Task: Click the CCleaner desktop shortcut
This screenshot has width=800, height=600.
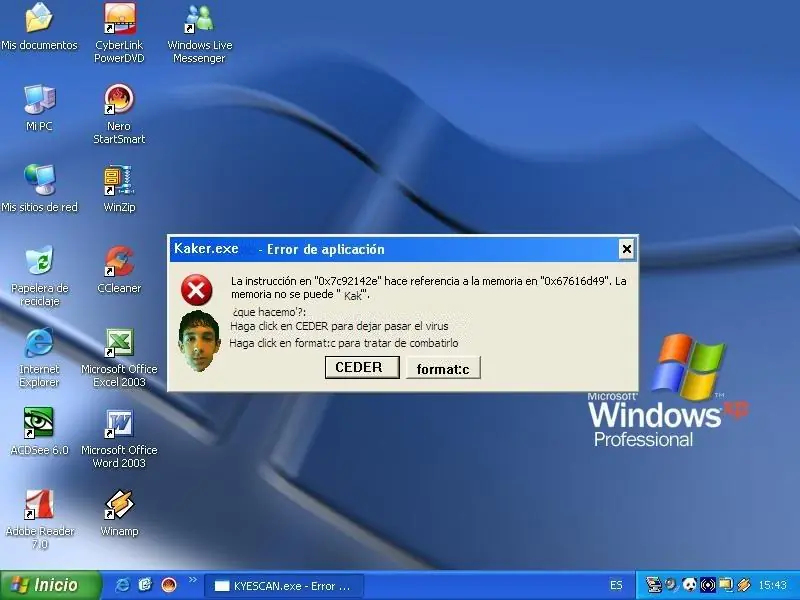Action: point(119,269)
